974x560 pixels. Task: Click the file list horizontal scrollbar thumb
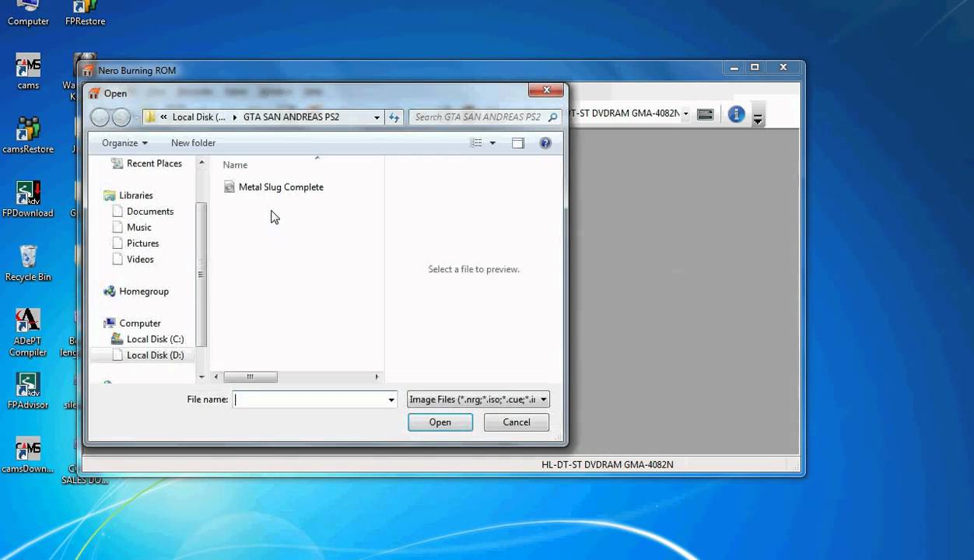(251, 377)
